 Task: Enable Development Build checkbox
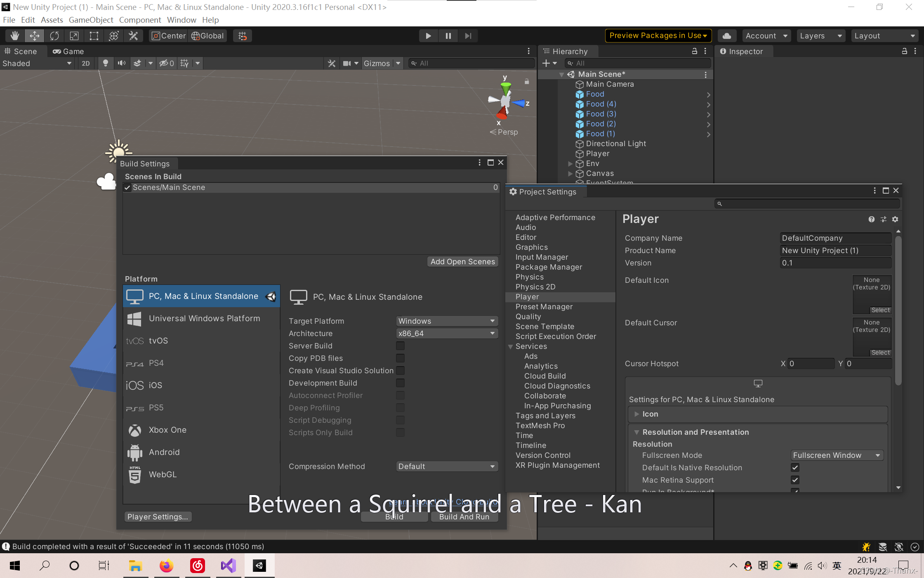tap(400, 383)
